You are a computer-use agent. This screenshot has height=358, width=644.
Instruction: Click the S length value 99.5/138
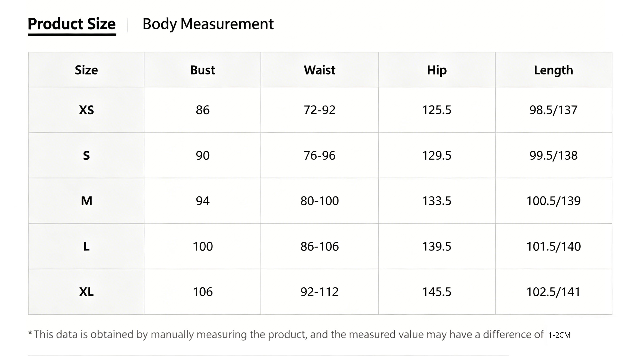coord(553,155)
